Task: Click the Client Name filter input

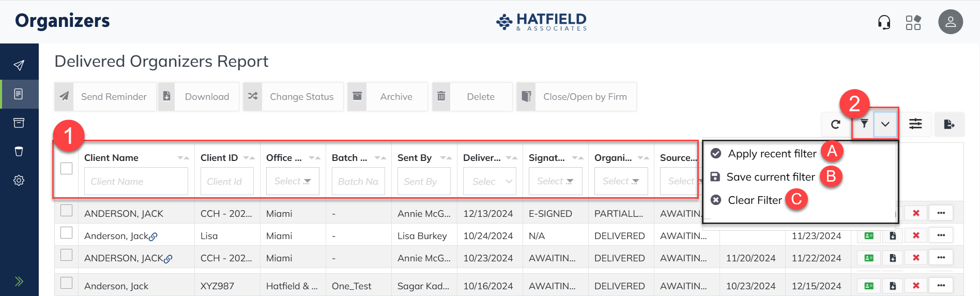Action: 136,181
